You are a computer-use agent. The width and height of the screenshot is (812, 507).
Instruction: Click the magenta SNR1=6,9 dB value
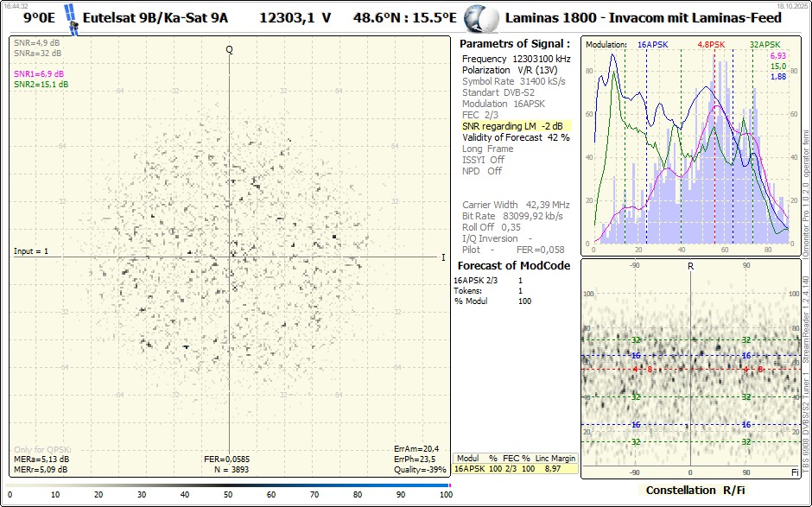pyautogui.click(x=39, y=74)
